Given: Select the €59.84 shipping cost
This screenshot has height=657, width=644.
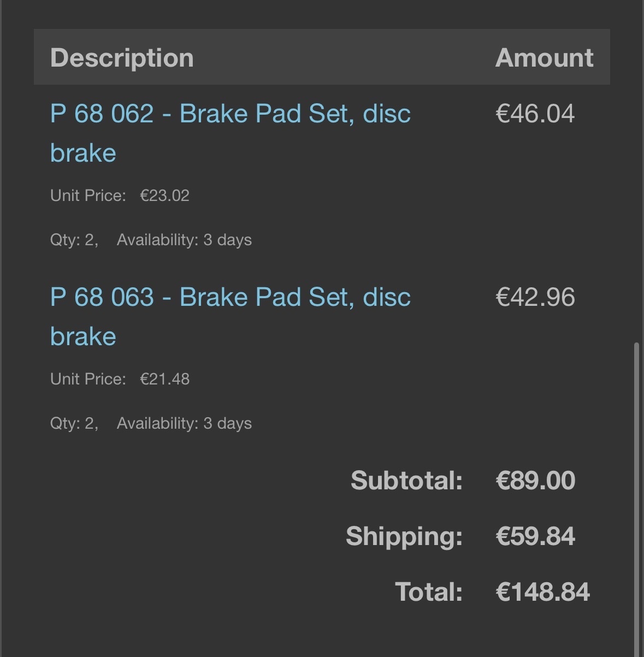Looking at the screenshot, I should pyautogui.click(x=535, y=536).
